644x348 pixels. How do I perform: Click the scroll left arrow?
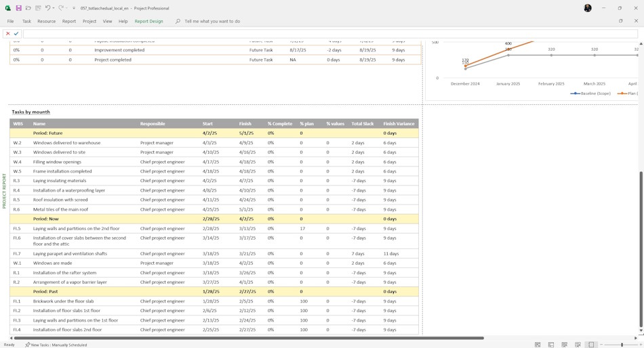11,338
